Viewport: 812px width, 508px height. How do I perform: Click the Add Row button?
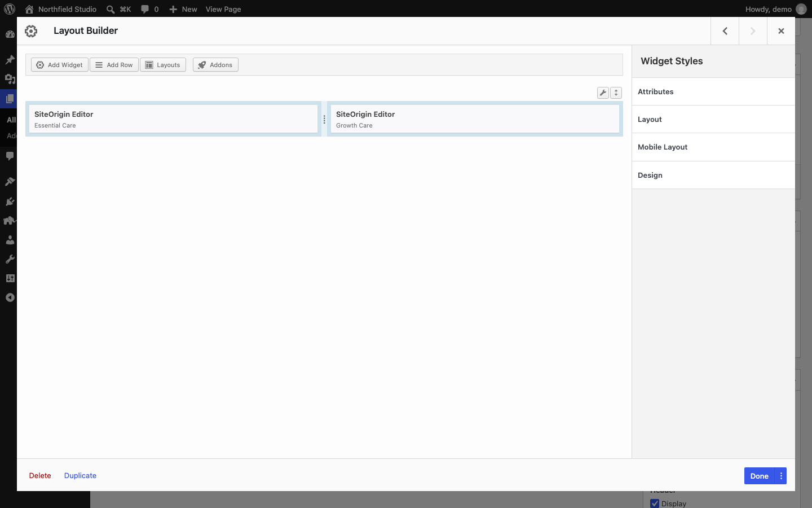[114, 65]
